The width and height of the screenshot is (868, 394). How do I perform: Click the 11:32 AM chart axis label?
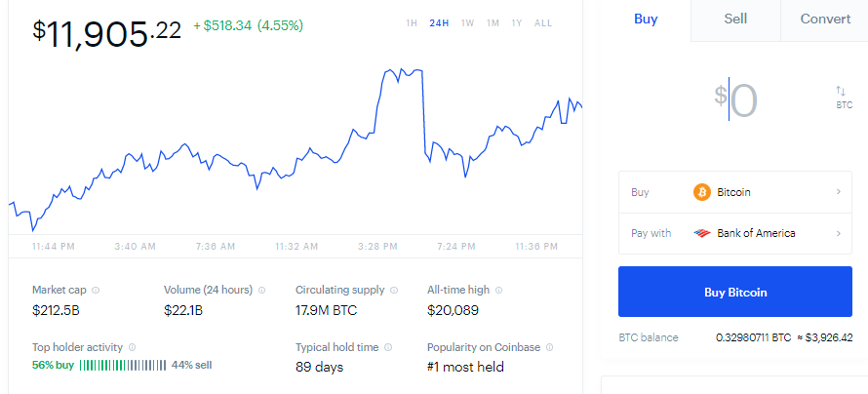(x=296, y=246)
